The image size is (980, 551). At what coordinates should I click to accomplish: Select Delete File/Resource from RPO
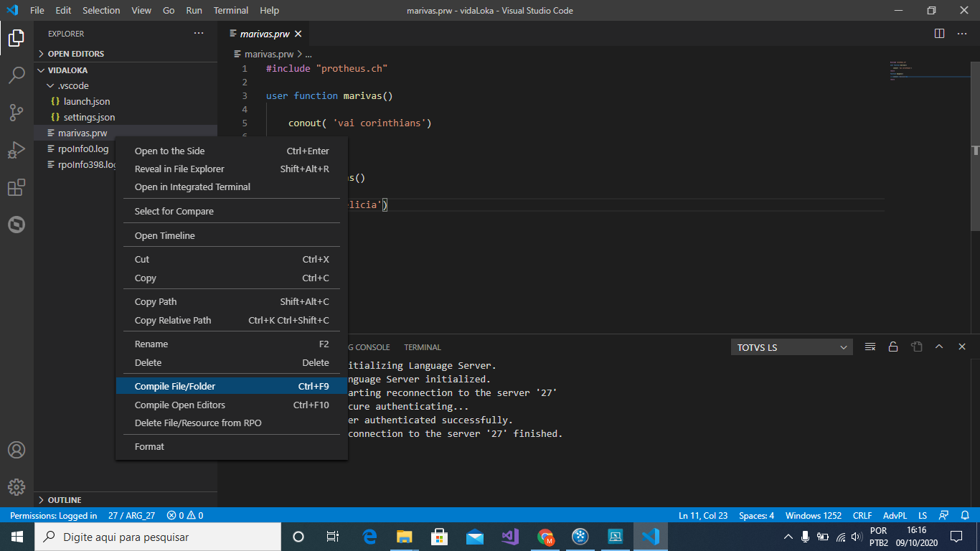coord(232,423)
